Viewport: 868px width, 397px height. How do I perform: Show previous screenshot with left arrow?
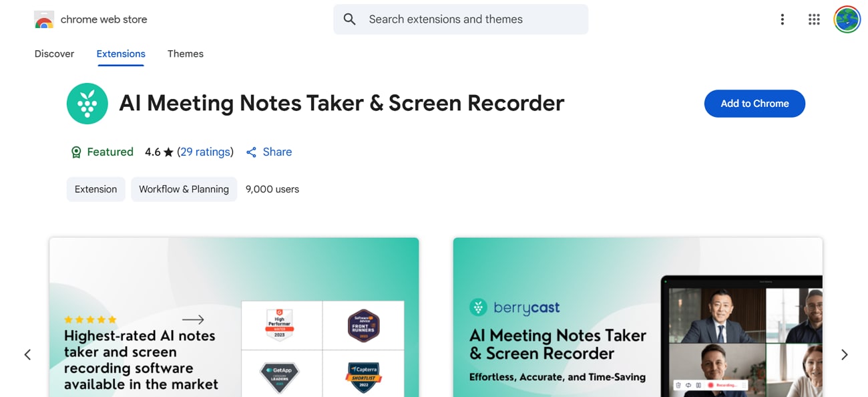coord(27,355)
